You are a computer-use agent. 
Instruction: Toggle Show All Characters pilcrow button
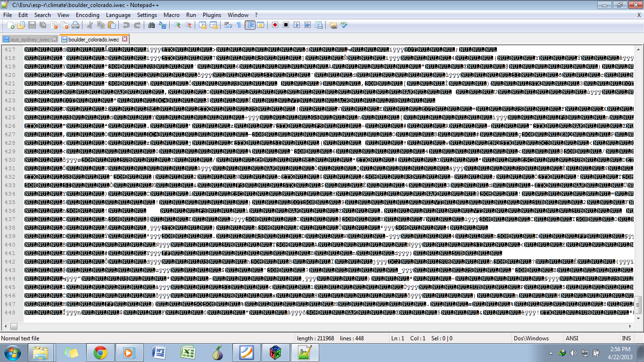[239, 25]
